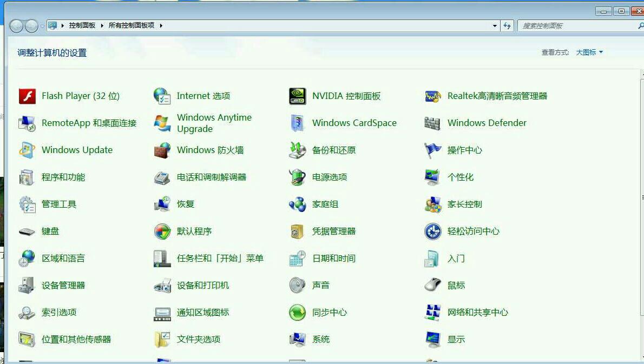Click the address bar refresh button

coord(507,26)
